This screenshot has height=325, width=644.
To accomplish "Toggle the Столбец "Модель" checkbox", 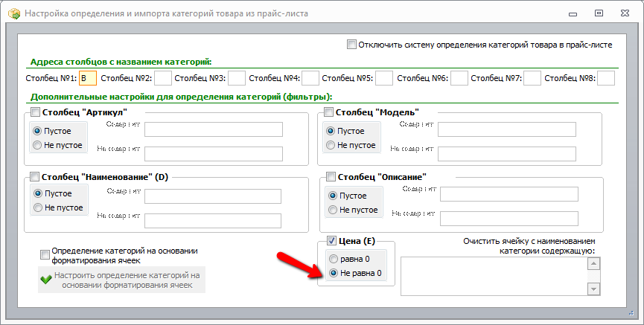I will pos(328,112).
